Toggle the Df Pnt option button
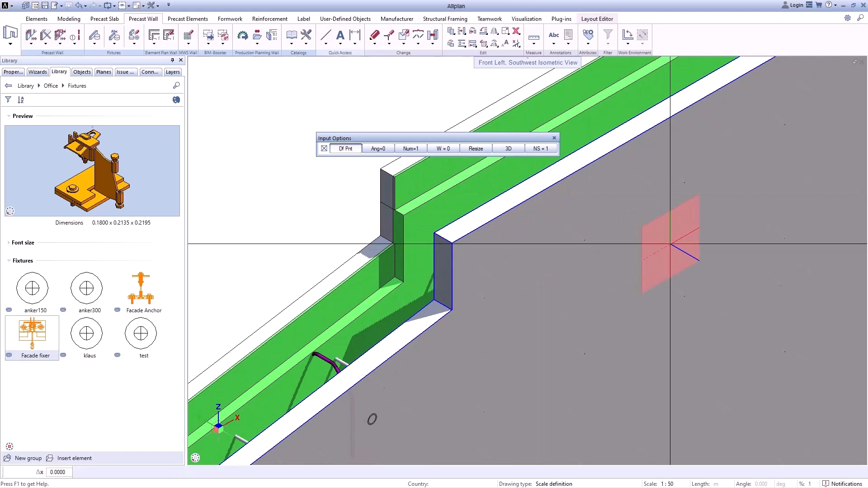Image resolution: width=868 pixels, height=488 pixels. (x=345, y=149)
